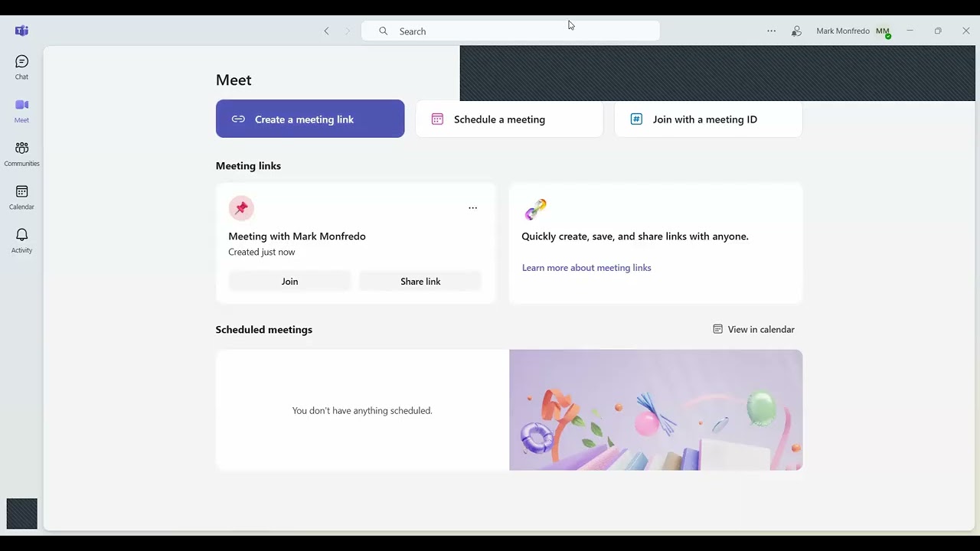The width and height of the screenshot is (980, 551).
Task: Open the MM profile avatar
Action: [x=883, y=31]
